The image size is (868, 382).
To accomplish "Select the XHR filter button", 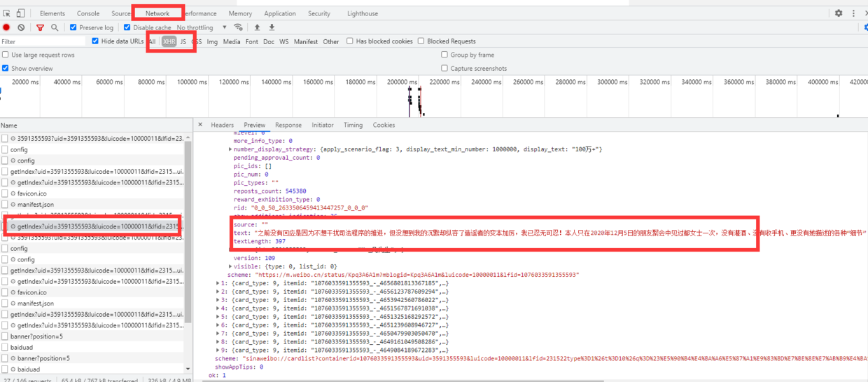I will 169,42.
